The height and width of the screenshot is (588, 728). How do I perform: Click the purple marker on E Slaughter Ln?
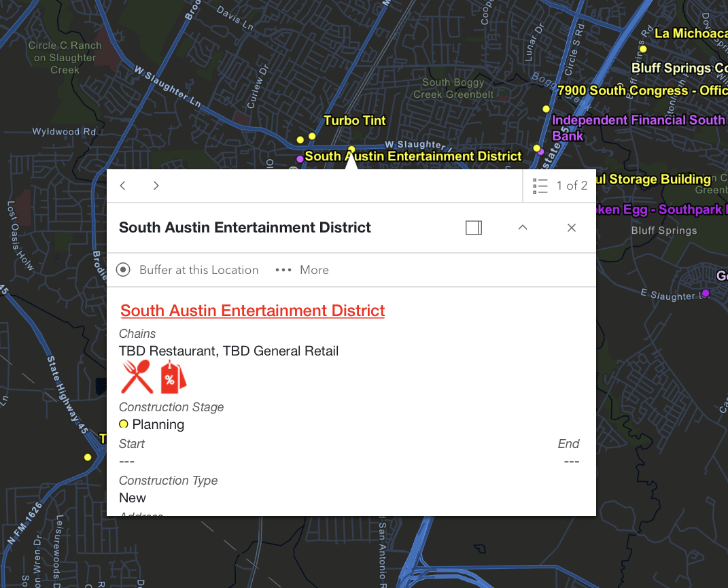(706, 293)
